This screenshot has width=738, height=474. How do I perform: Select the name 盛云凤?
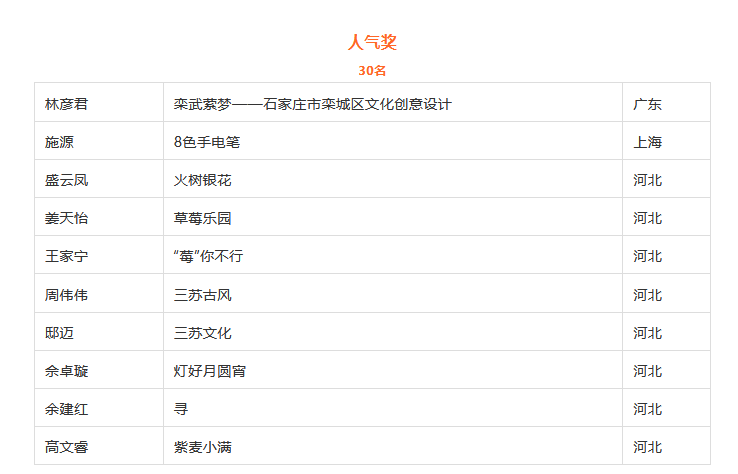point(66,180)
